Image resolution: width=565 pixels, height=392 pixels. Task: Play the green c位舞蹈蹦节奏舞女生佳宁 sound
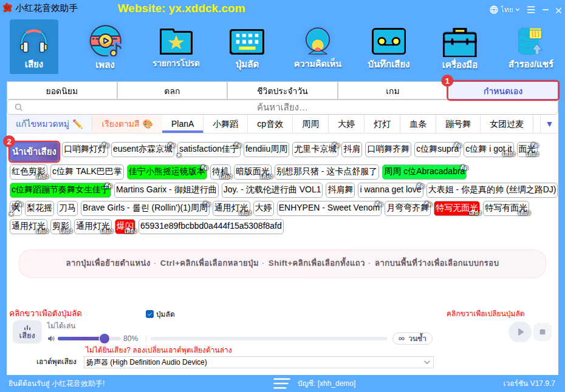click(60, 190)
